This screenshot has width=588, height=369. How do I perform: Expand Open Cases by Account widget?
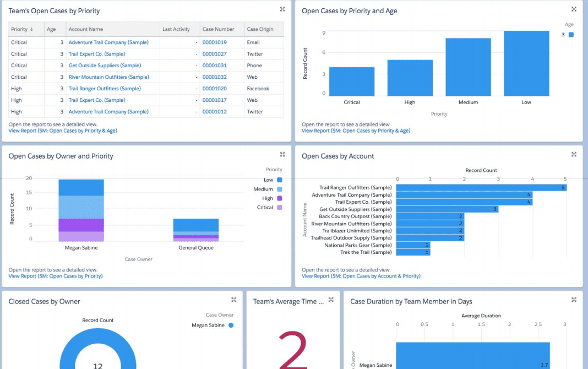[x=574, y=155]
